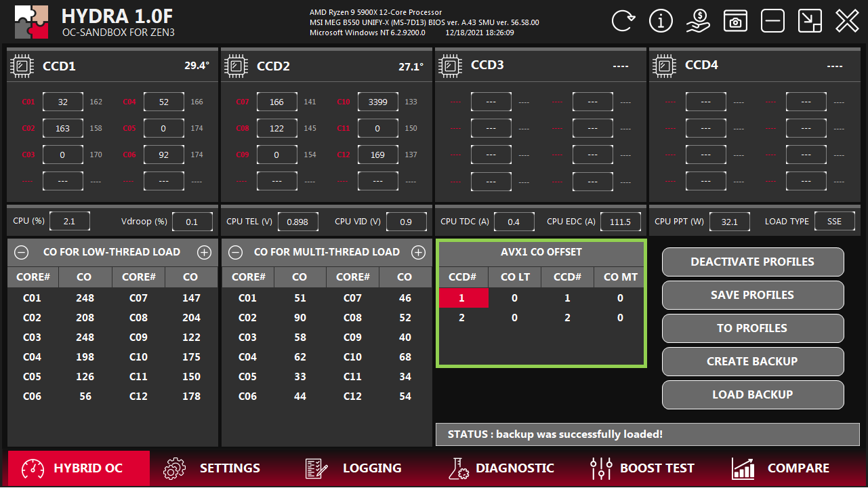Go to the DIAGNOSTIC tab
868x488 pixels.
point(501,468)
